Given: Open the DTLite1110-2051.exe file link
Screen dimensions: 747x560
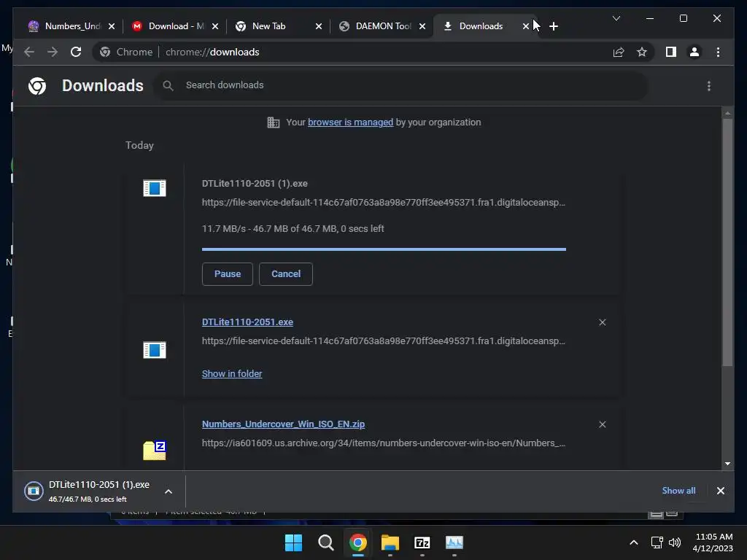Looking at the screenshot, I should 247,322.
